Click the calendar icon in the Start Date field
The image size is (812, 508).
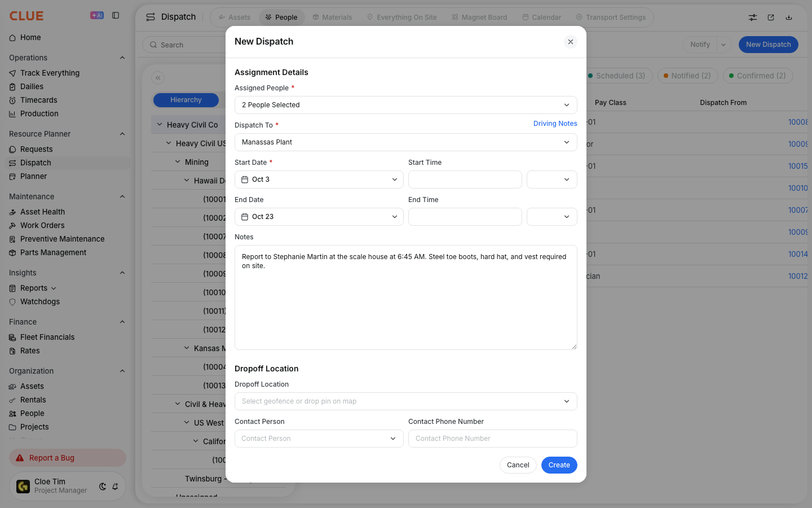pyautogui.click(x=245, y=179)
